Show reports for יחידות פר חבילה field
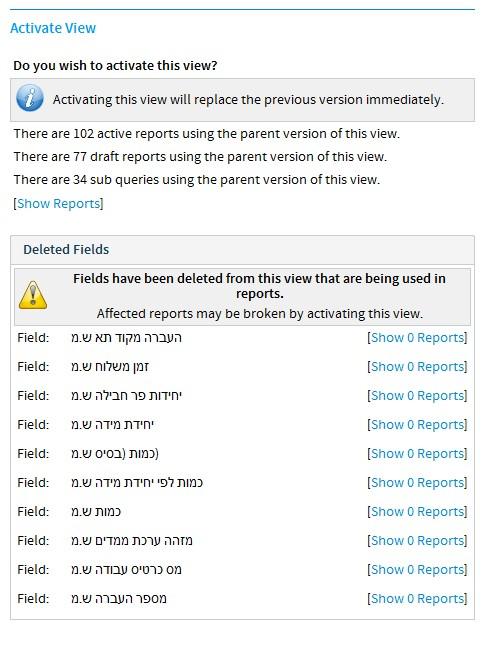The height and width of the screenshot is (646, 489). [417, 396]
